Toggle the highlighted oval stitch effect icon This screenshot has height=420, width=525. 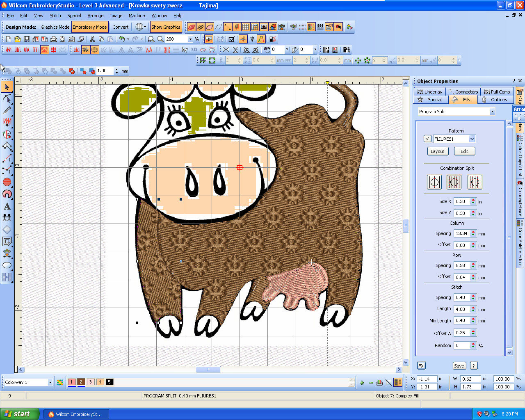[x=95, y=50]
